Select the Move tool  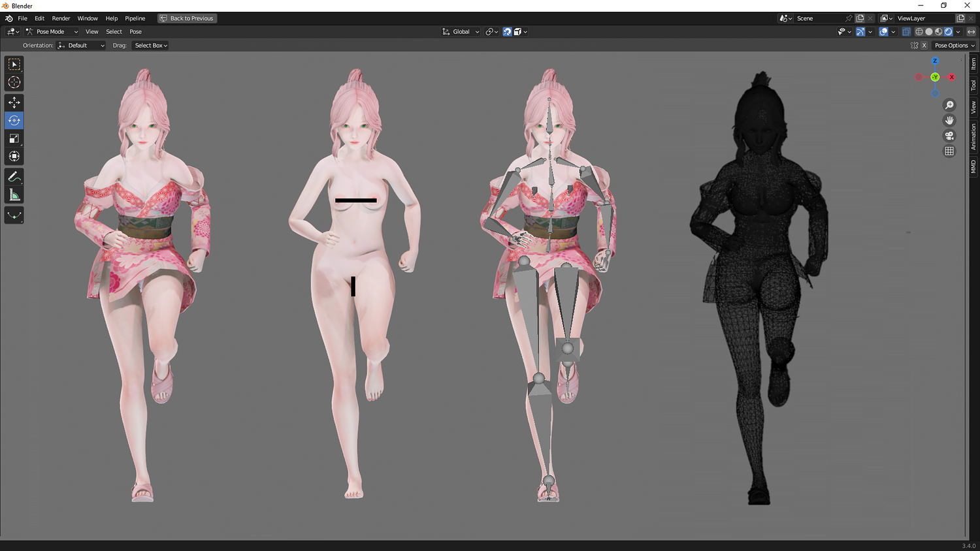14,102
